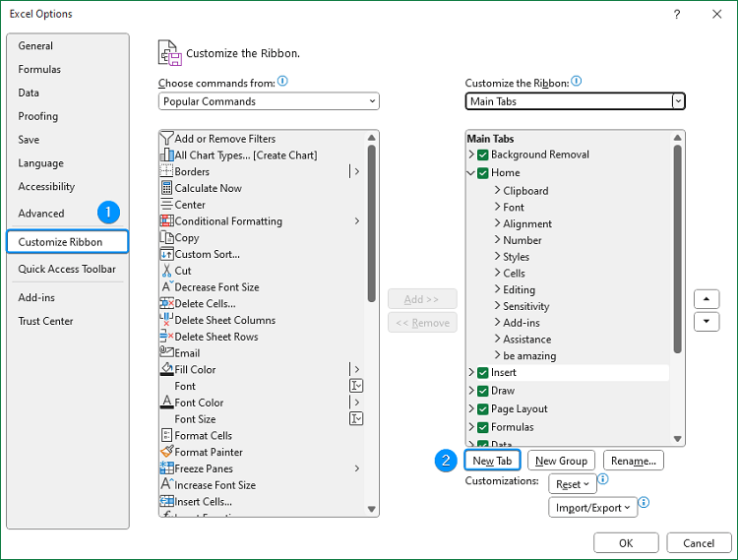Image resolution: width=738 pixels, height=560 pixels.
Task: Click the Calculate Now calculator icon
Action: coord(166,188)
